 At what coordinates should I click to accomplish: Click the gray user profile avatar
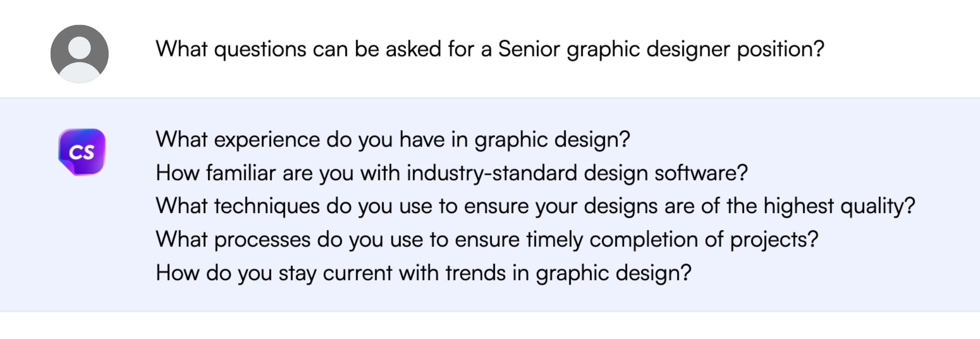[79, 54]
